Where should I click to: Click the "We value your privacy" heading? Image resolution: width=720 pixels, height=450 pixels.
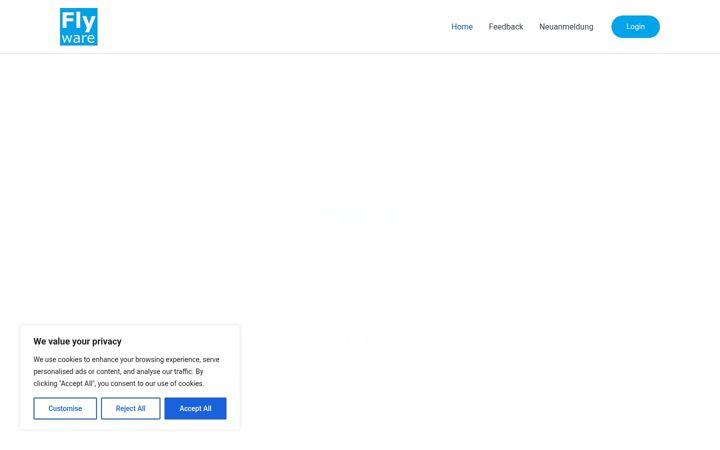click(78, 341)
